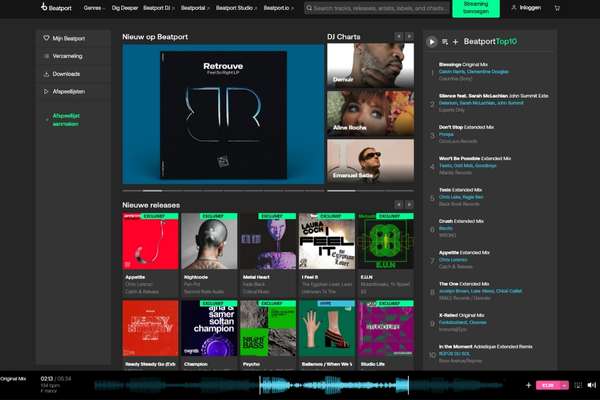
Task: Click Crush Extended Mix track title
Action: (x=461, y=222)
